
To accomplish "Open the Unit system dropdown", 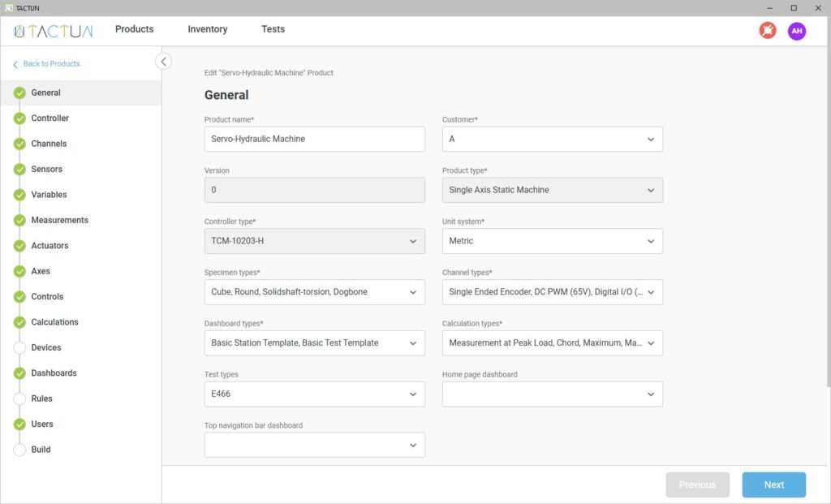I will (552, 241).
